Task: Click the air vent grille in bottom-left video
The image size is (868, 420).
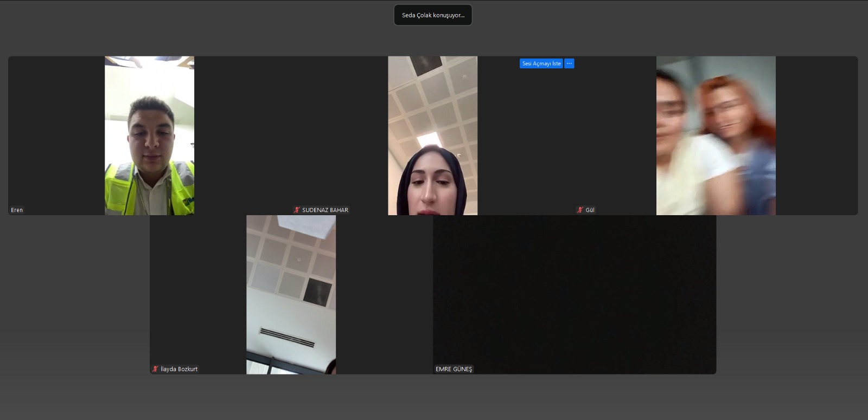Action: click(287, 337)
